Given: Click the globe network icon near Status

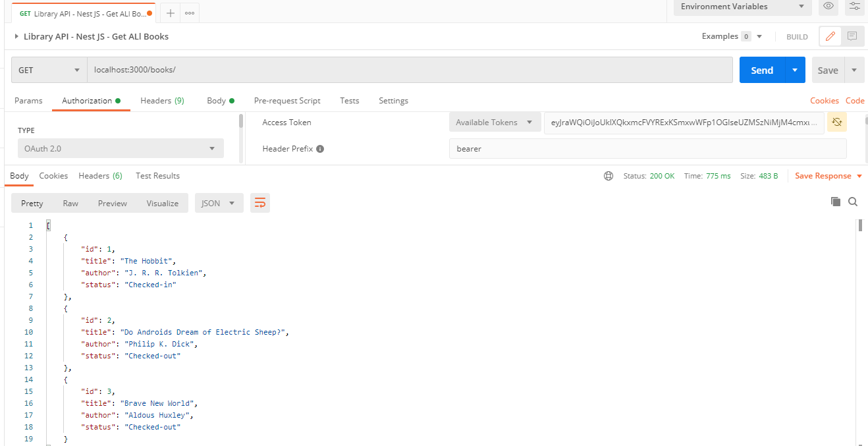Looking at the screenshot, I should click(609, 176).
